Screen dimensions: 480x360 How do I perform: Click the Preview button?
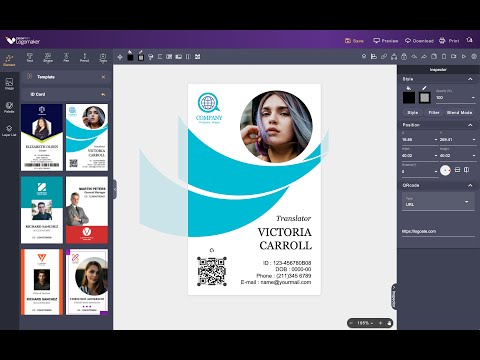tap(386, 41)
